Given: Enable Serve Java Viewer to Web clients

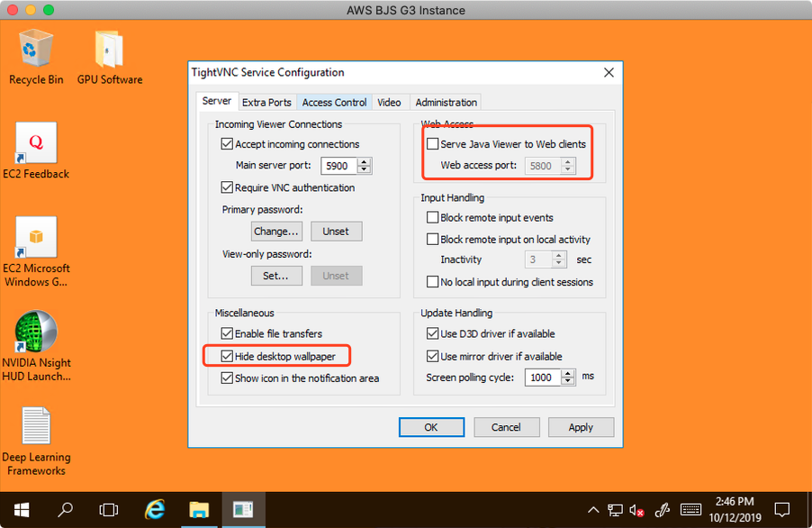Looking at the screenshot, I should (x=433, y=144).
